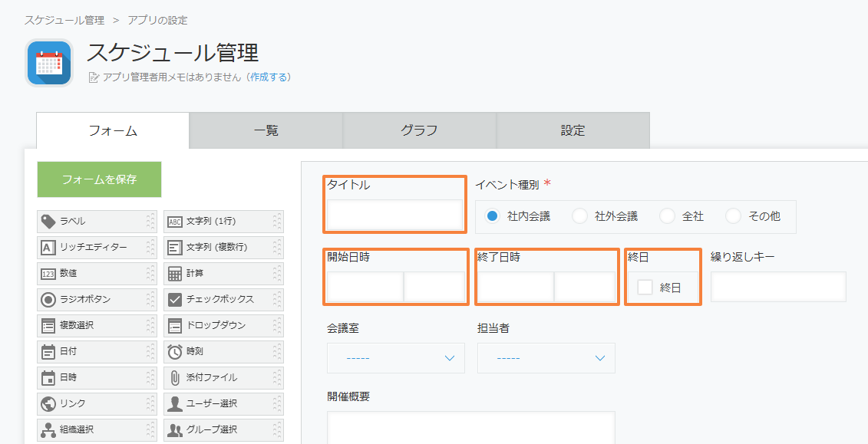Choose the ユーザー選択 person icon
The width and height of the screenshot is (868, 444).
175,403
